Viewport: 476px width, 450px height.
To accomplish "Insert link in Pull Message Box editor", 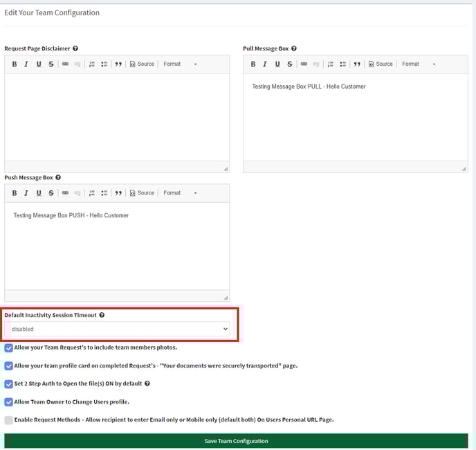I will [x=304, y=64].
